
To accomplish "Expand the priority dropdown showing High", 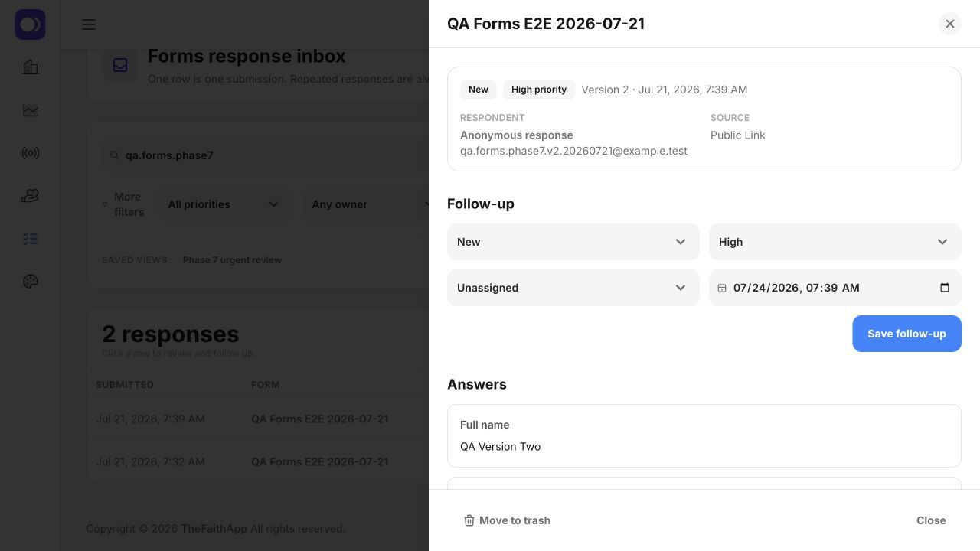I will [835, 242].
